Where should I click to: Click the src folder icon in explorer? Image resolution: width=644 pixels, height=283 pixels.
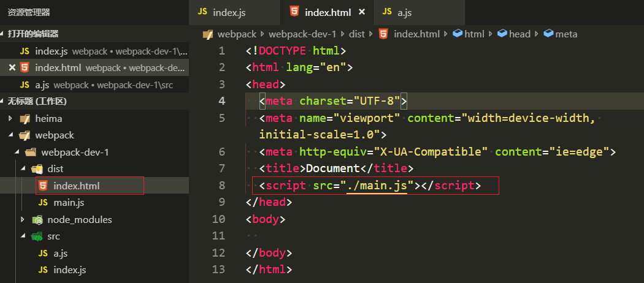tap(38, 236)
